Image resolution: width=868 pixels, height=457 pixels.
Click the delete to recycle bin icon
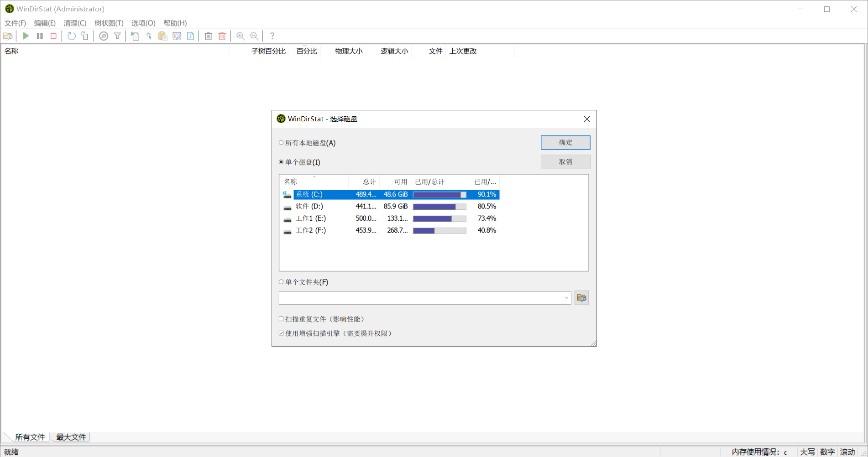pyautogui.click(x=208, y=36)
